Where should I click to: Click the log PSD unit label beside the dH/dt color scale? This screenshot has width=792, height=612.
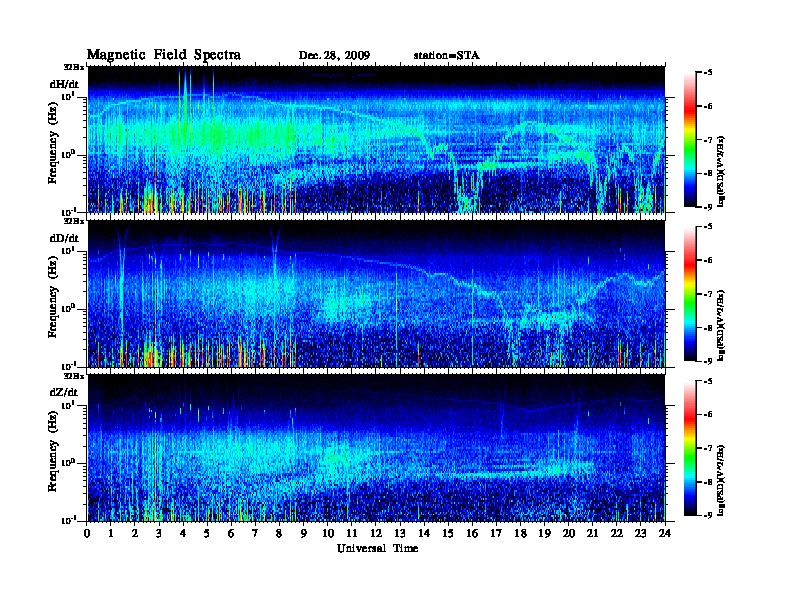[722, 171]
